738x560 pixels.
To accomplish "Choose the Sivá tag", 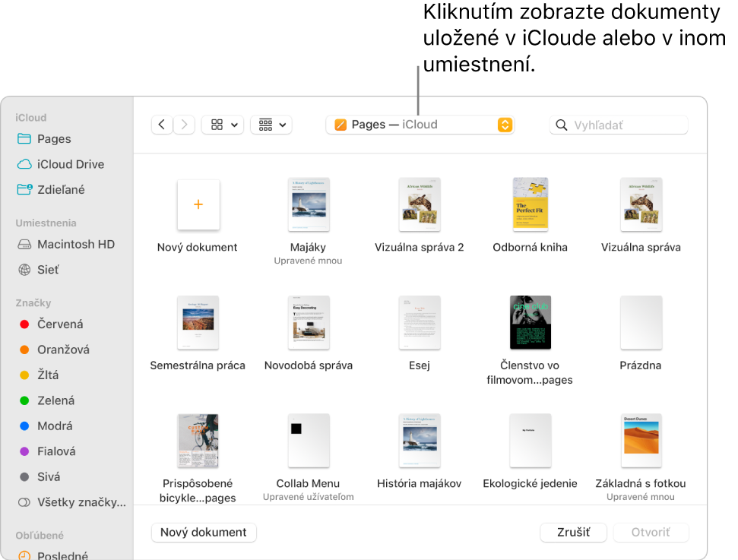I will 40,476.
